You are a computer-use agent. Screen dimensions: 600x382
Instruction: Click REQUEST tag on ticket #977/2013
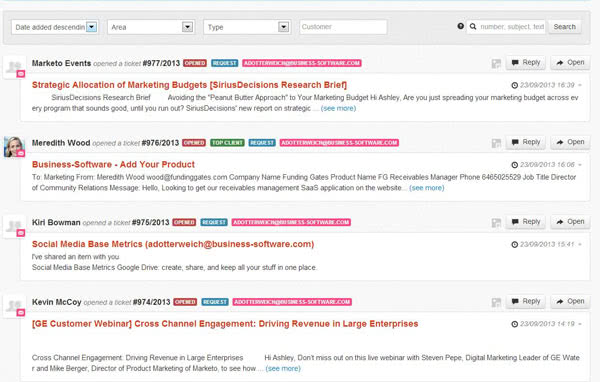coord(225,63)
